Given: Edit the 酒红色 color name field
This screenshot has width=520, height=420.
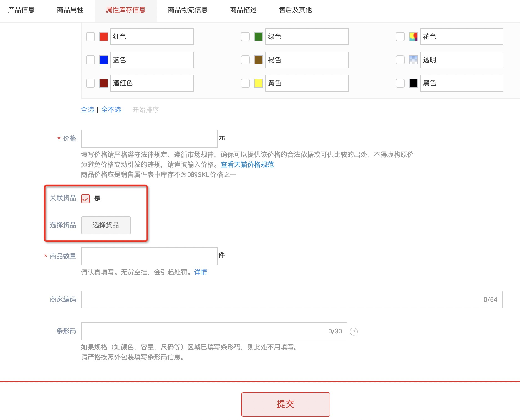Looking at the screenshot, I should (x=152, y=83).
